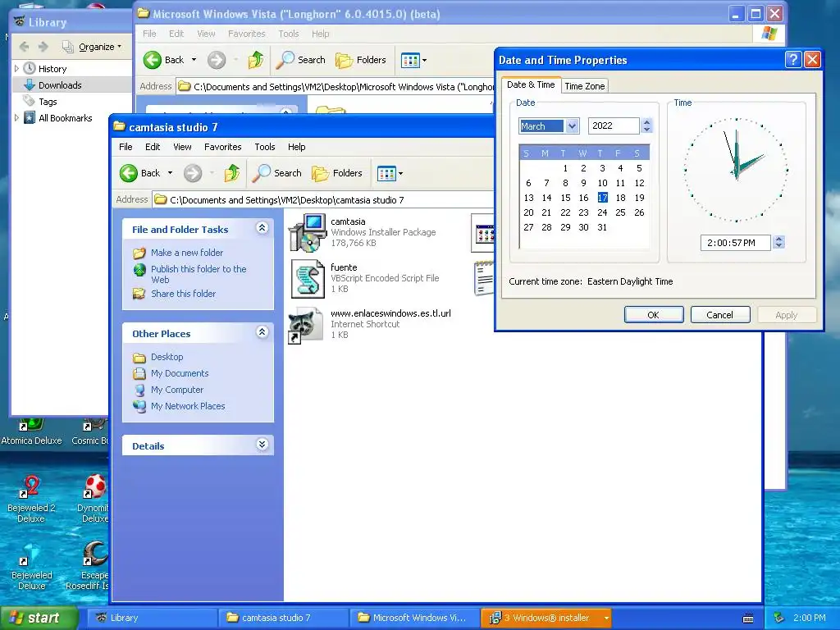Go to Desktop under Other Places
Image resolution: width=840 pixels, height=630 pixels.
pos(167,357)
